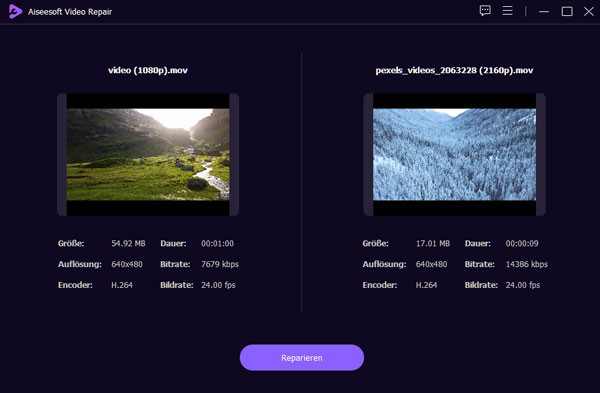
Task: Click the left video's H.264 encoder value
Action: 122,285
